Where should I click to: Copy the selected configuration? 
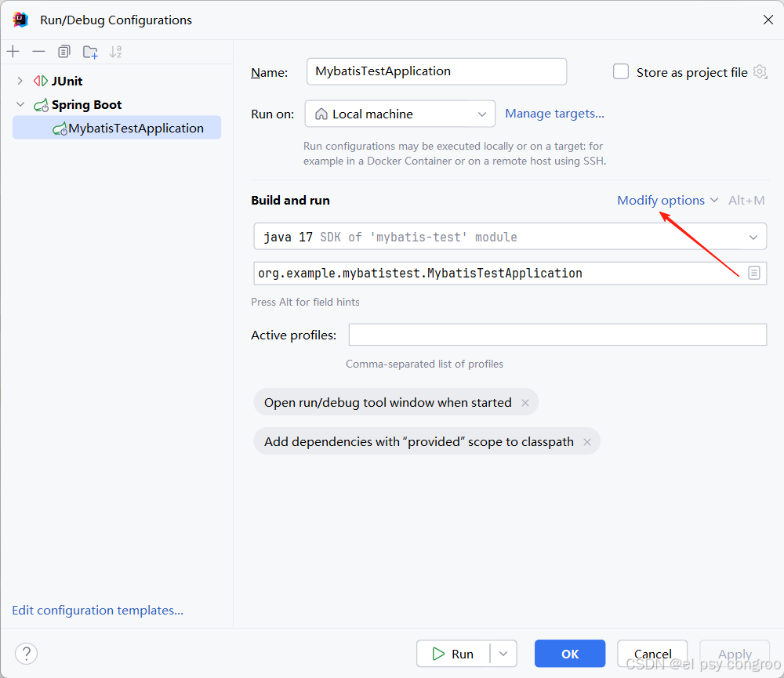coord(64,52)
